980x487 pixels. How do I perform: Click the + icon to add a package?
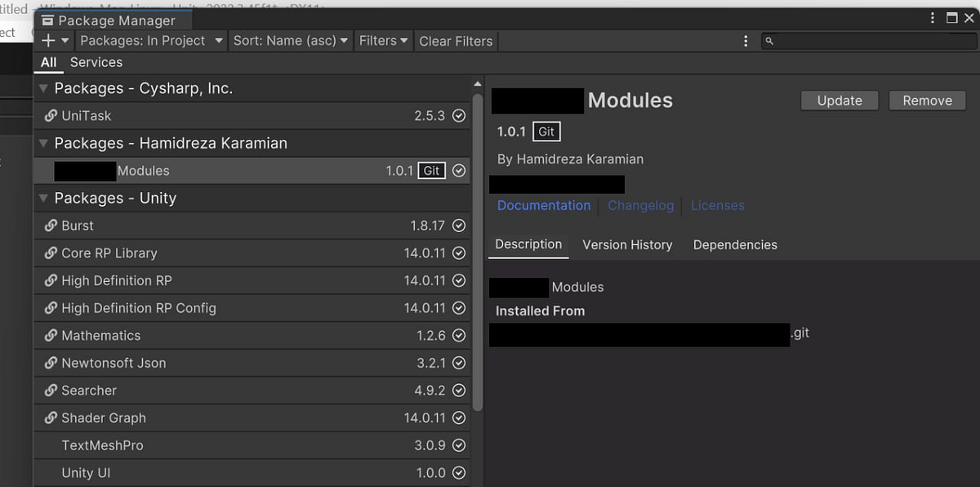click(x=47, y=40)
